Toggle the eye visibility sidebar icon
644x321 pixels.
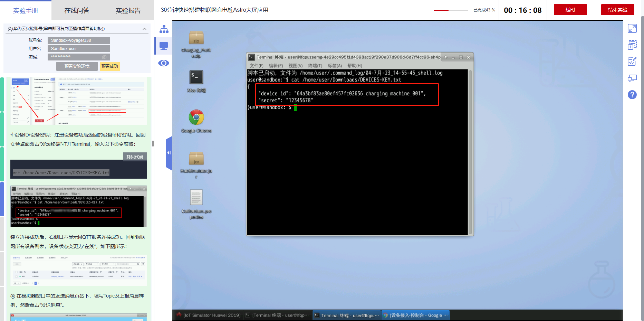pos(164,63)
